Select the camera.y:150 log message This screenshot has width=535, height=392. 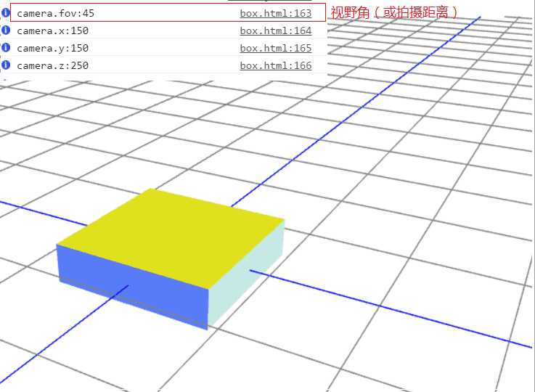(52, 48)
